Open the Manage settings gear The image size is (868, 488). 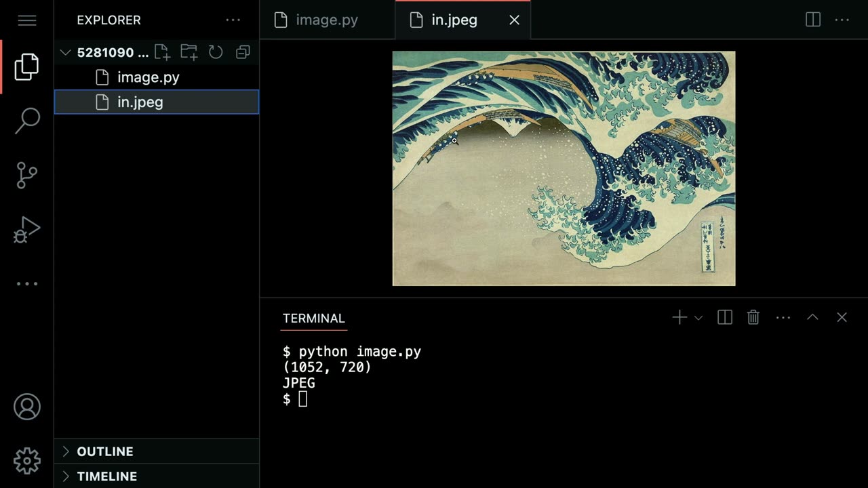pyautogui.click(x=27, y=461)
